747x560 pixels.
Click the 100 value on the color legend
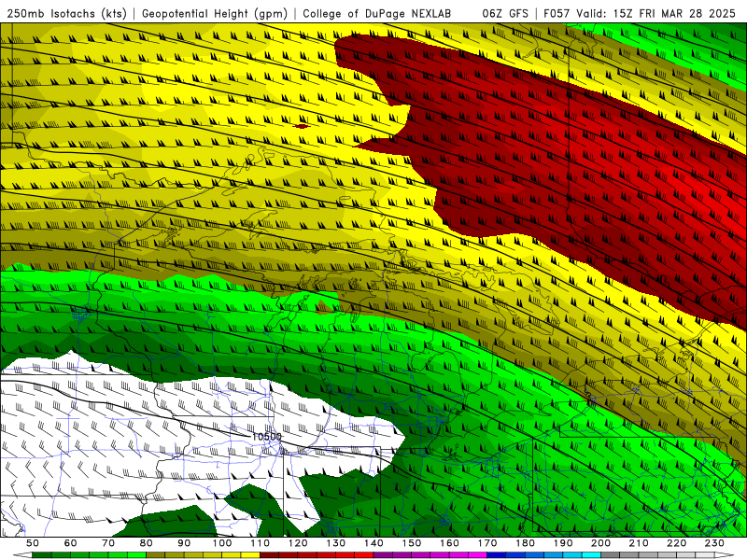222,543
